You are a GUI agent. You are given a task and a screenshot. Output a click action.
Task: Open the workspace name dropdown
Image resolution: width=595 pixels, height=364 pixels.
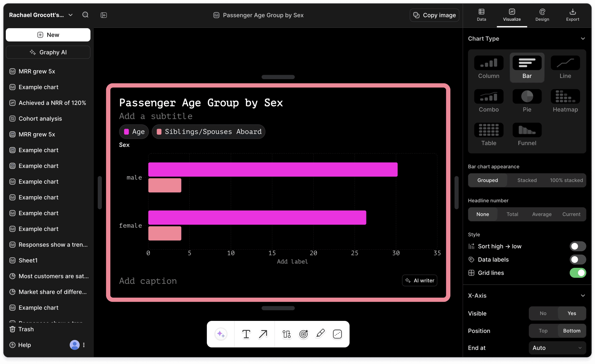[x=71, y=15]
